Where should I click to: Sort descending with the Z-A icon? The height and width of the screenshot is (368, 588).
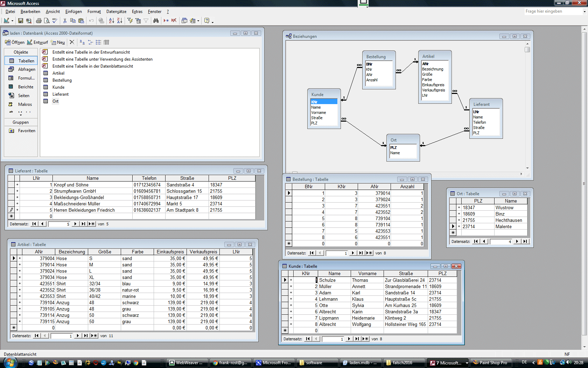click(120, 21)
